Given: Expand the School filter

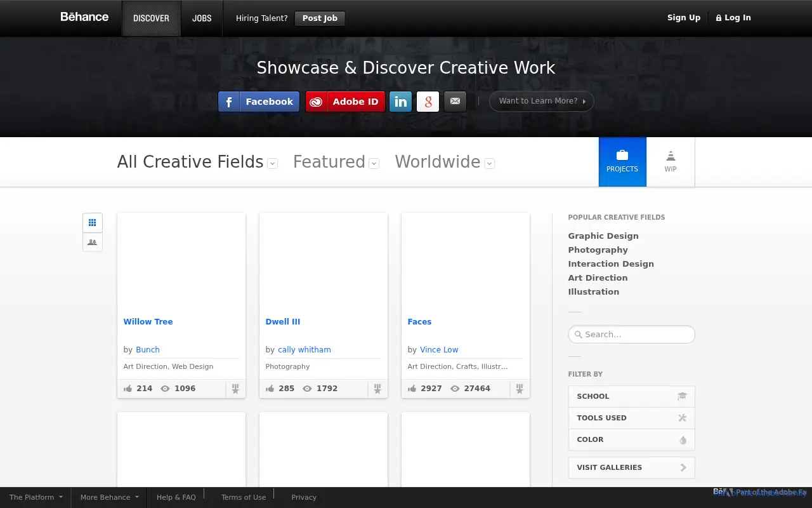Looking at the screenshot, I should click(x=632, y=396).
